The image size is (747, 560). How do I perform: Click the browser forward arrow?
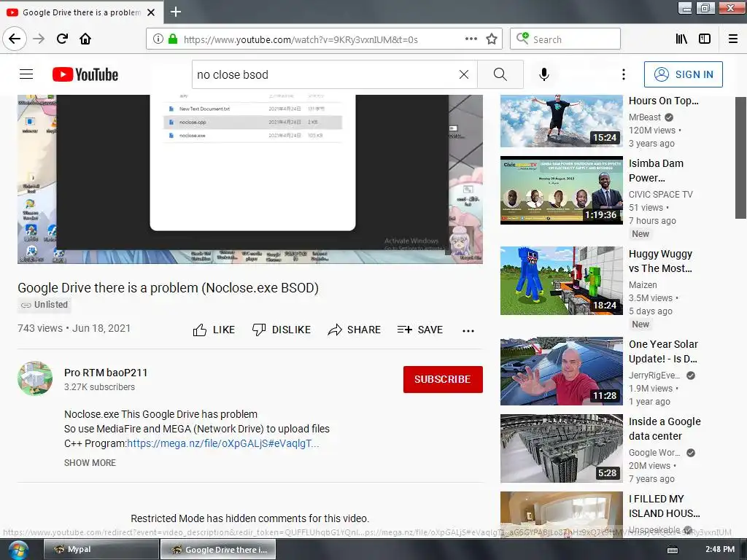[39, 39]
